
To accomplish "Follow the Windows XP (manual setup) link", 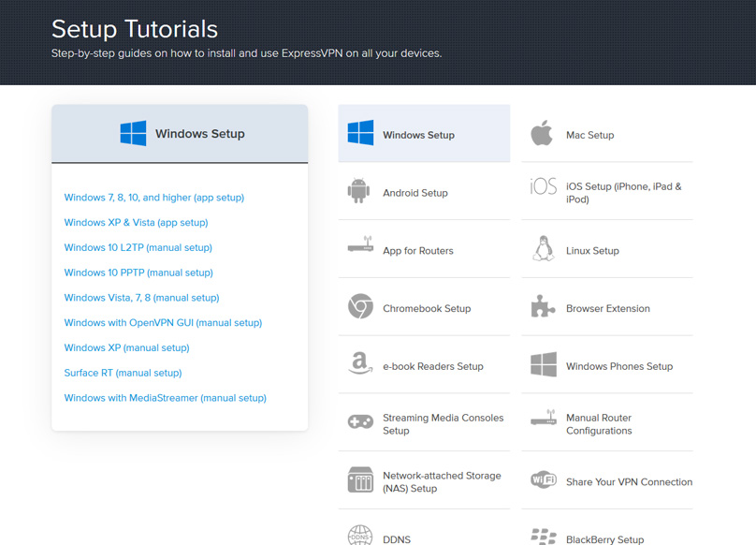I will pos(127,348).
